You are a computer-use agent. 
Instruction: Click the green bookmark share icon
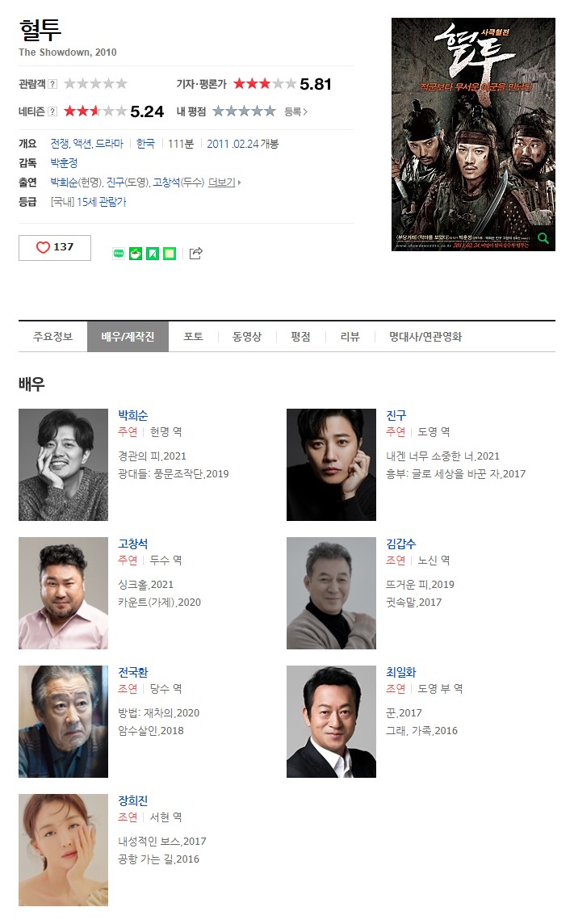tap(153, 254)
